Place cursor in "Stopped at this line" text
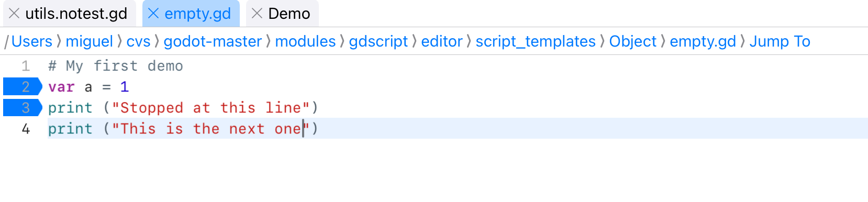Image resolution: width=868 pixels, height=202 pixels. tap(210, 108)
